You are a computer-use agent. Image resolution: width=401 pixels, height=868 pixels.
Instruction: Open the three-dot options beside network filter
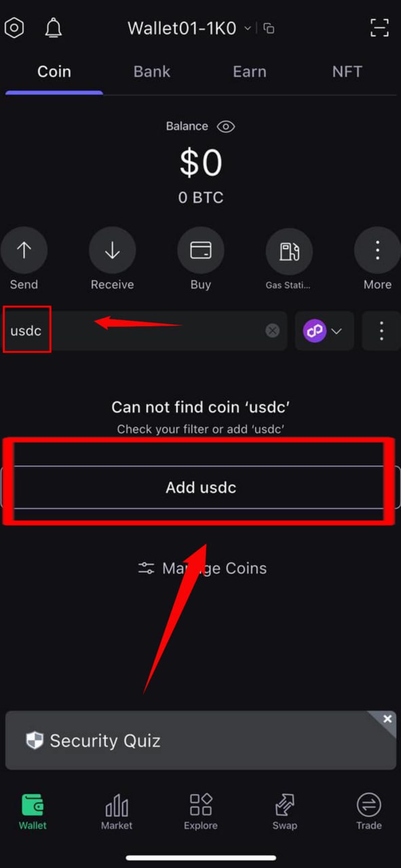[x=381, y=331]
